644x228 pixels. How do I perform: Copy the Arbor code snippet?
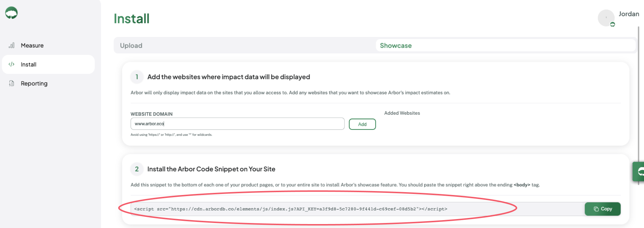602,209
